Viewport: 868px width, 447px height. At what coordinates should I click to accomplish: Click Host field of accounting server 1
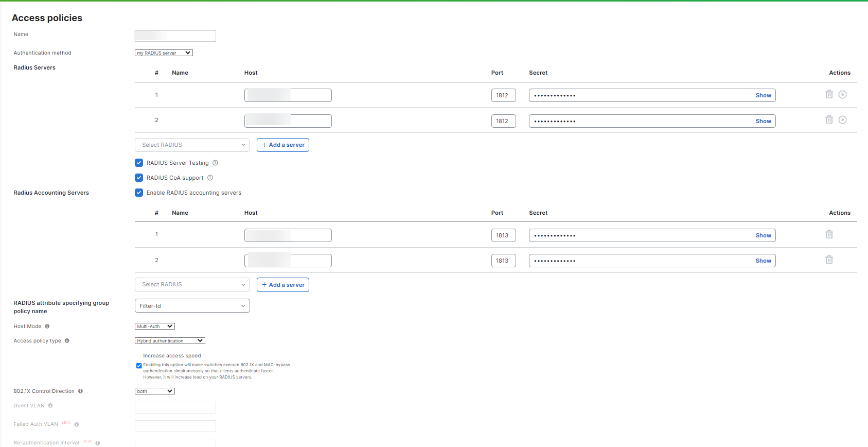click(x=288, y=235)
